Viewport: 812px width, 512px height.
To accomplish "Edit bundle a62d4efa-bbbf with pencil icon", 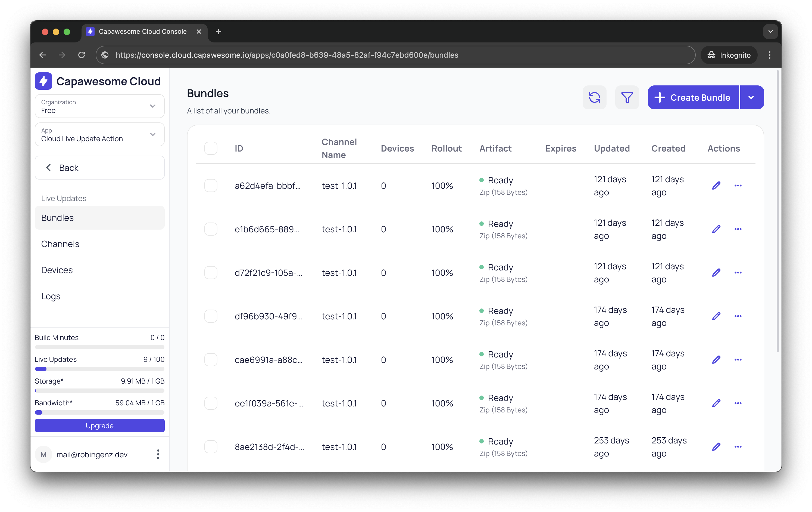I will 716,186.
